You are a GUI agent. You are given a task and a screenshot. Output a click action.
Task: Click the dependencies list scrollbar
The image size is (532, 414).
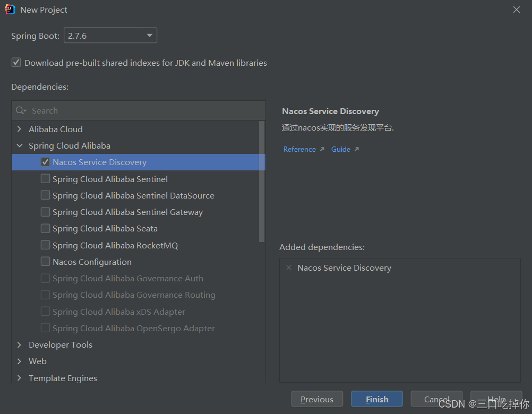pyautogui.click(x=262, y=182)
